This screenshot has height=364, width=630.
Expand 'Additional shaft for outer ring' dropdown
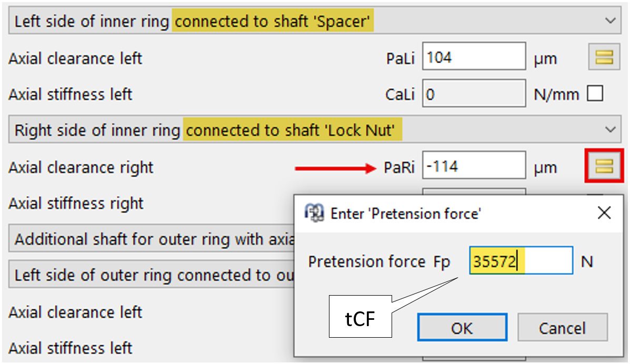tap(153, 239)
